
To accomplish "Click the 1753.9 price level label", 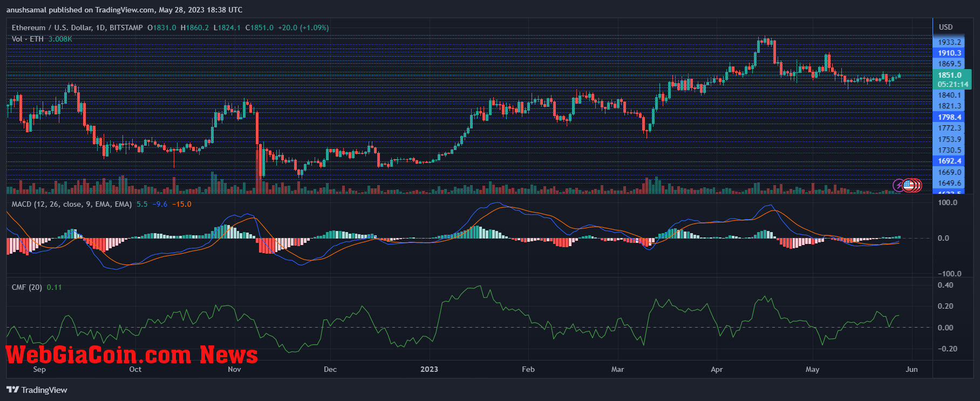I will 949,139.
